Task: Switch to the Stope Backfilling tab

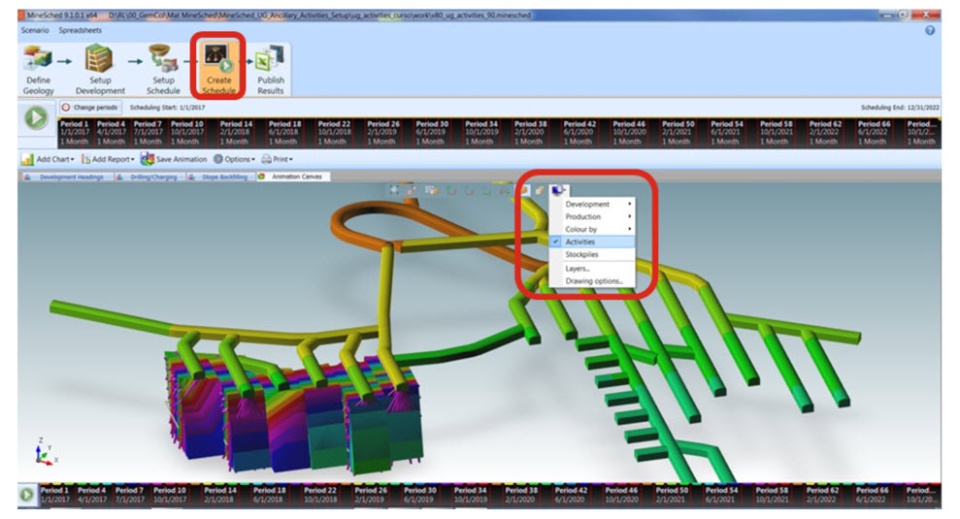Action: (219, 177)
